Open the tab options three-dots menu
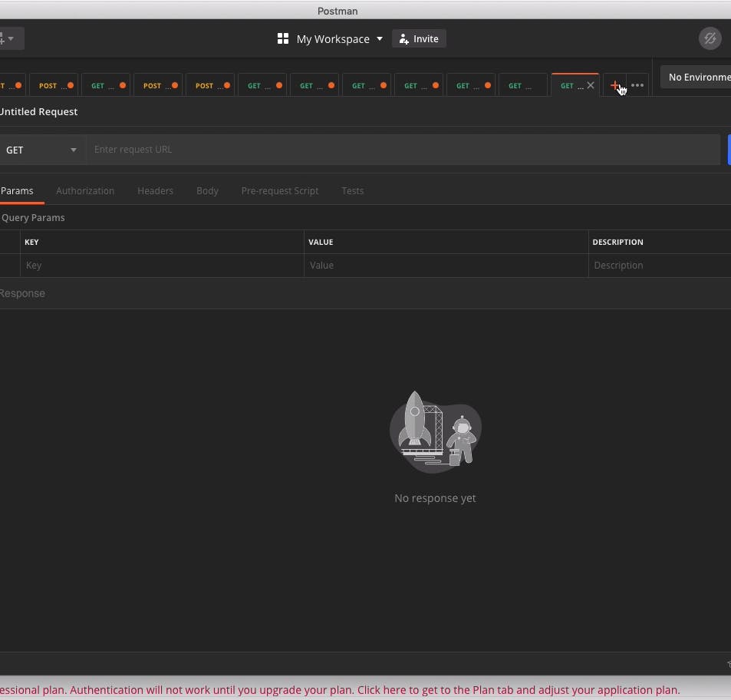 click(x=637, y=85)
